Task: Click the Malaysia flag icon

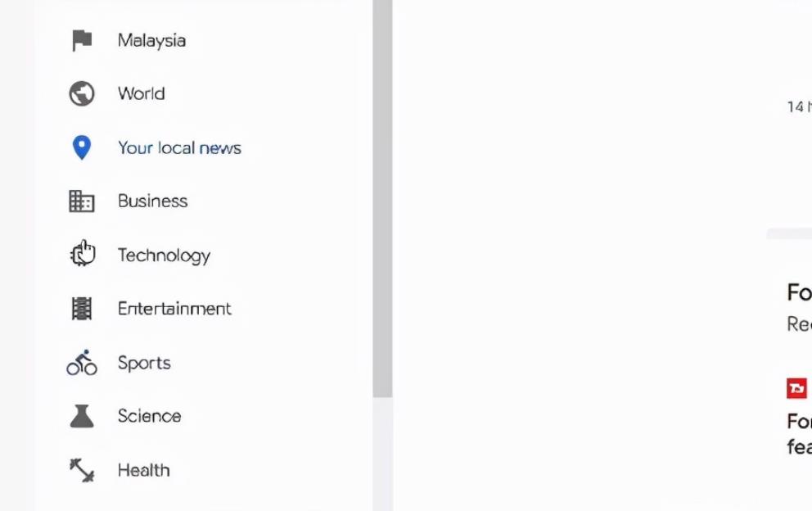Action: 82,40
